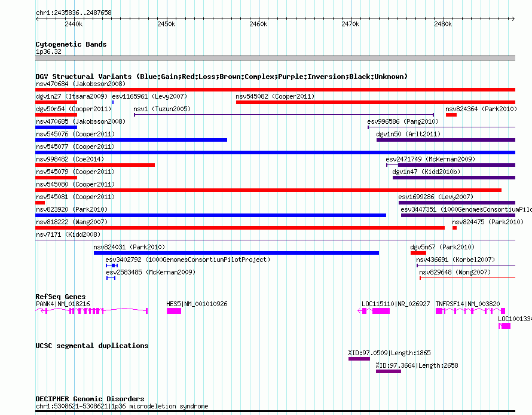Click the LOC115110|NR_026927 gene model
Viewport: 532px width, 415px height.
click(x=374, y=311)
